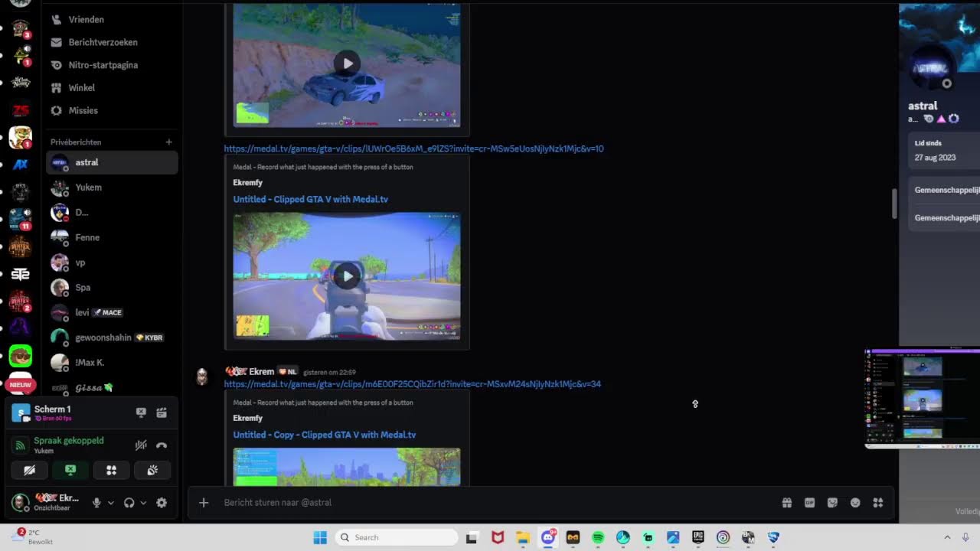Open the Fenne direct message

112,237
